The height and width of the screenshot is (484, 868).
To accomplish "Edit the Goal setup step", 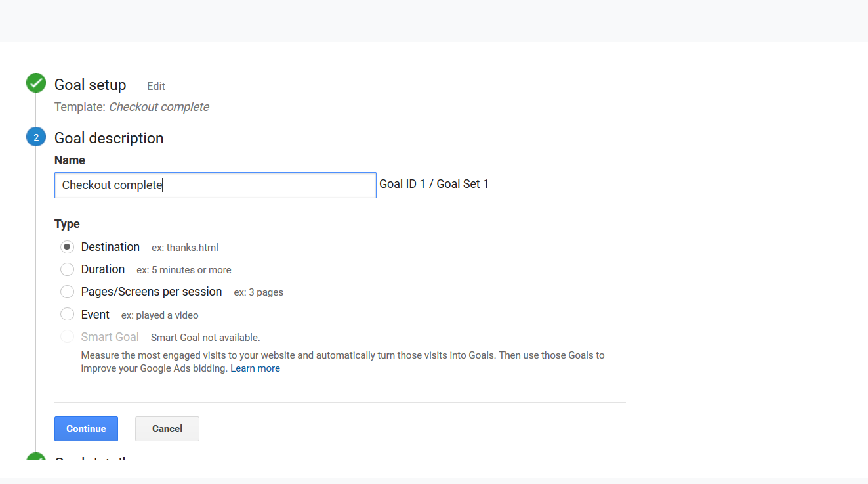I will pyautogui.click(x=156, y=86).
